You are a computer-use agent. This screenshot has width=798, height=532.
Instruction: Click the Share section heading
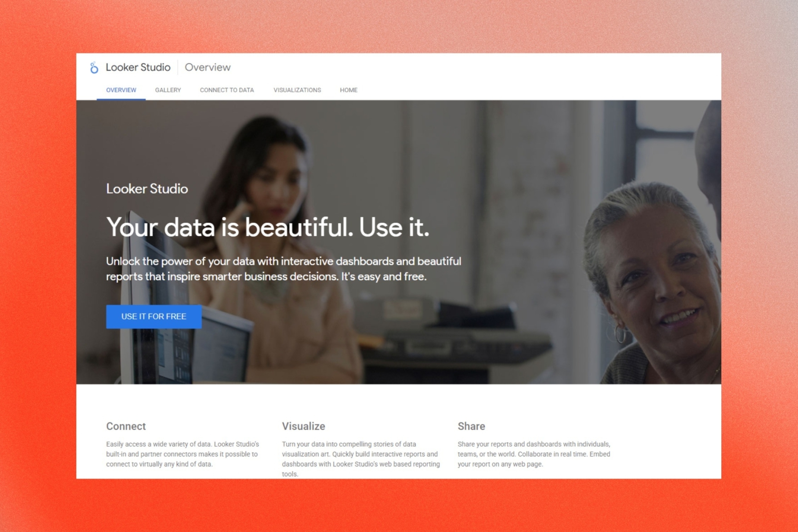click(471, 426)
